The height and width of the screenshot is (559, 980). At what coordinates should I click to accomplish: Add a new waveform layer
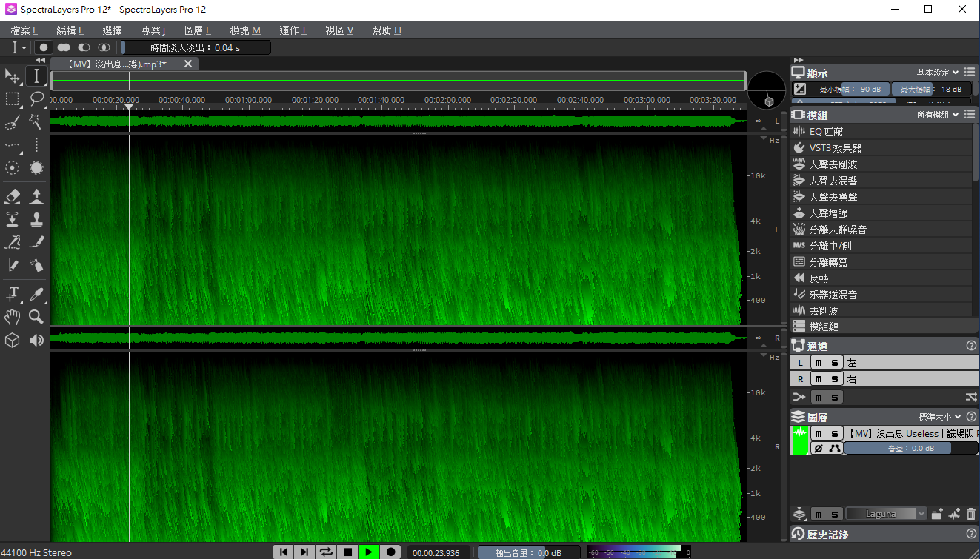954,514
